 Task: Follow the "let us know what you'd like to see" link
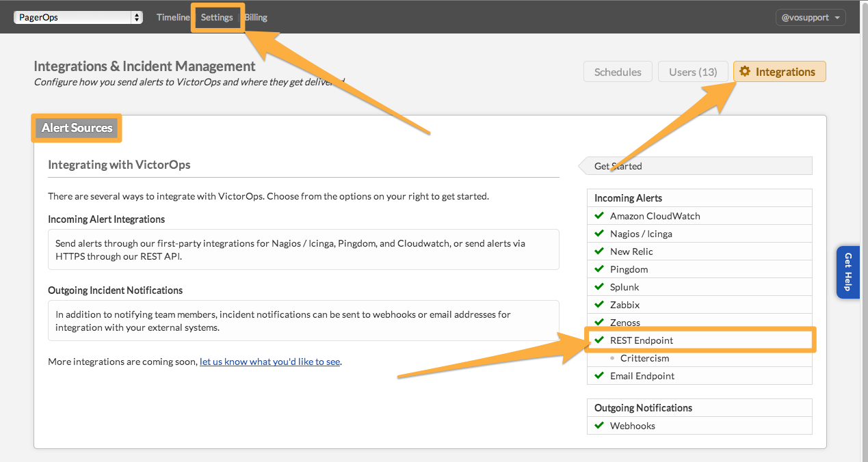[x=269, y=362]
